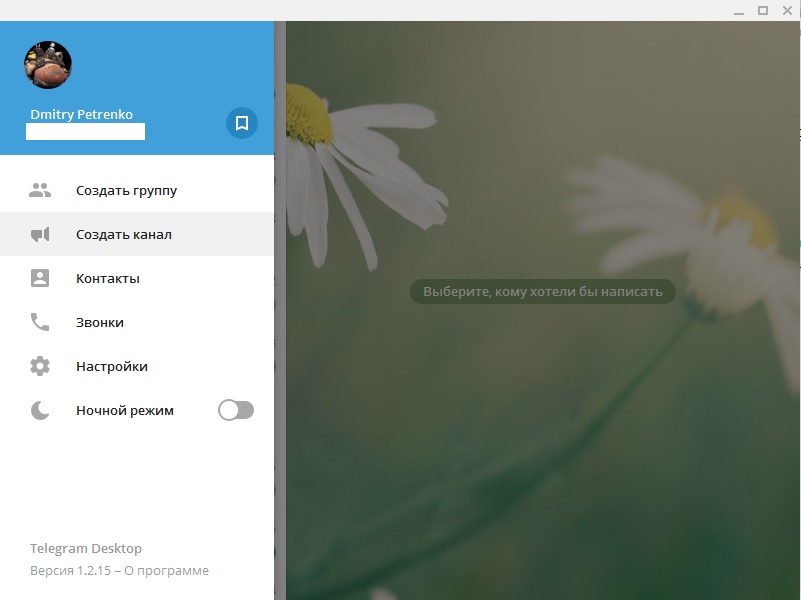
Task: Click the Выберите, кому хотели бы написать label
Action: click(543, 292)
